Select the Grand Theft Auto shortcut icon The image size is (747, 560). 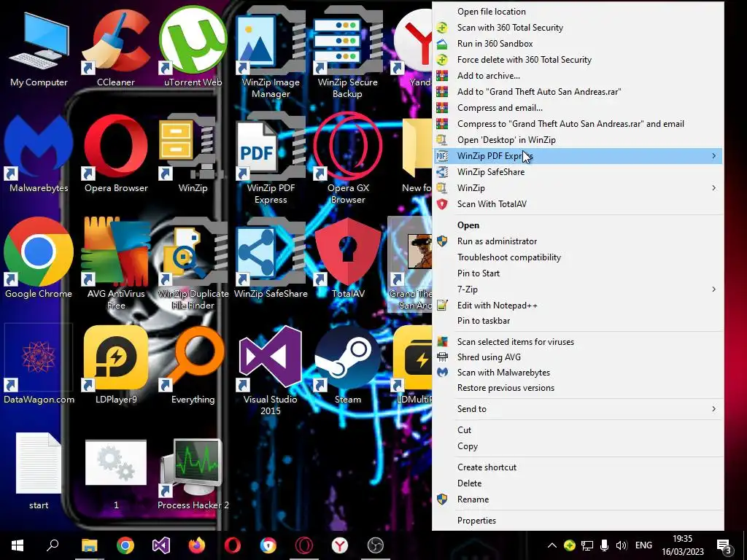(x=411, y=265)
